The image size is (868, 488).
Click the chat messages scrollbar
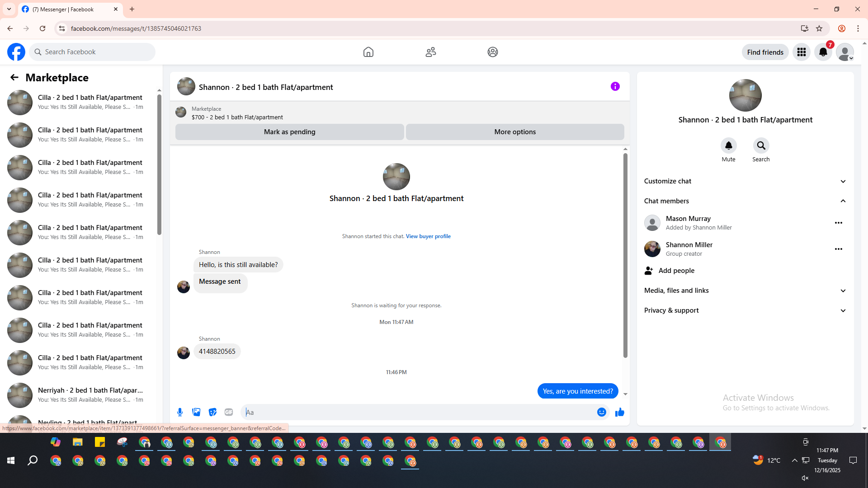[x=625, y=255]
